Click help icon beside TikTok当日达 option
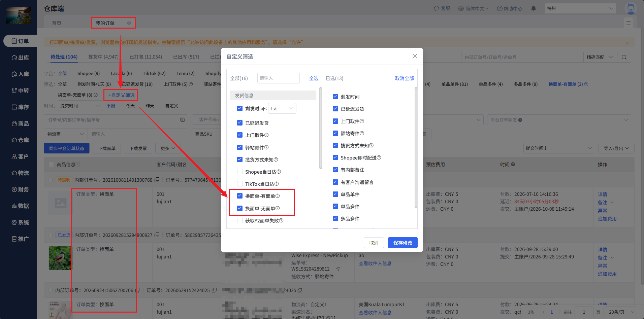 pyautogui.click(x=277, y=184)
